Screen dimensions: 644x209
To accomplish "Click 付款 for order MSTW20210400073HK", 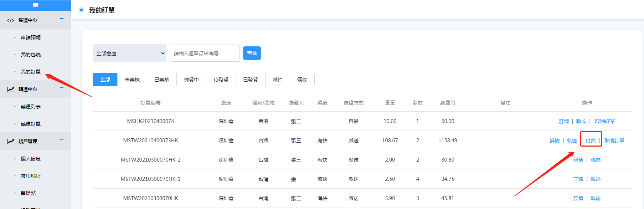I will click(x=591, y=141).
